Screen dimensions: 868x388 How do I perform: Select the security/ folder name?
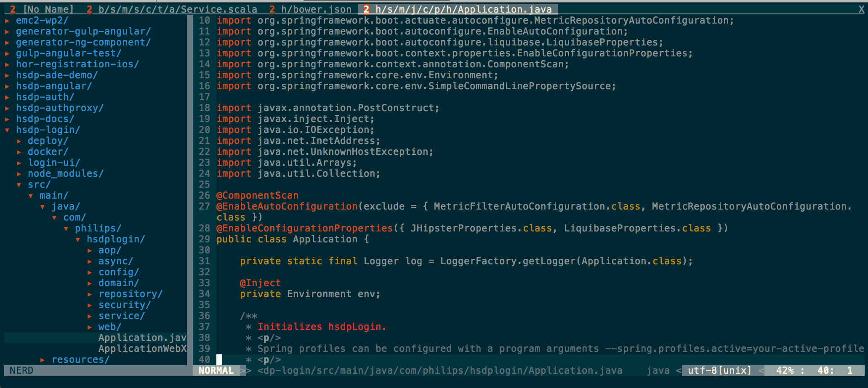click(x=125, y=305)
